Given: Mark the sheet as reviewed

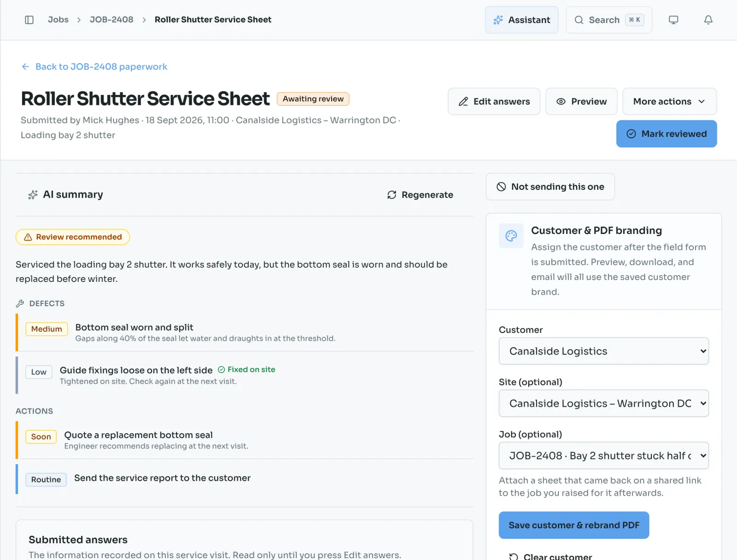Looking at the screenshot, I should [x=667, y=134].
